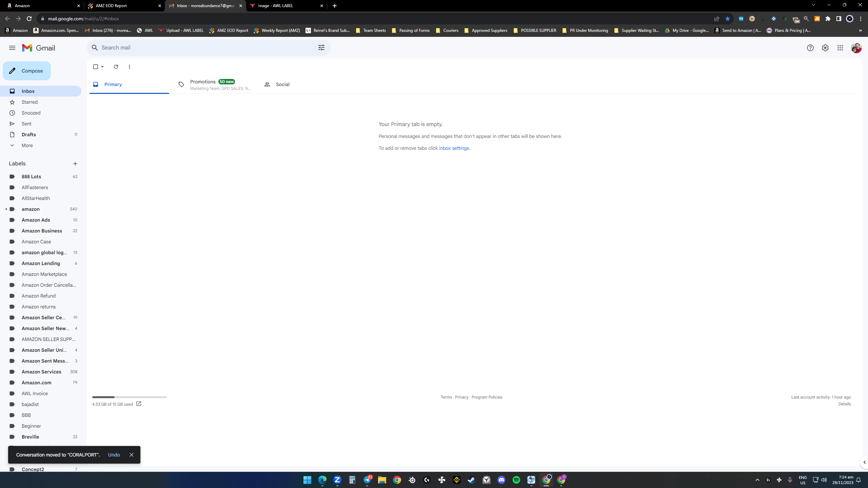Open the Approved Suppliers bookmark folder
The width and height of the screenshot is (868, 488).
[x=486, y=30]
